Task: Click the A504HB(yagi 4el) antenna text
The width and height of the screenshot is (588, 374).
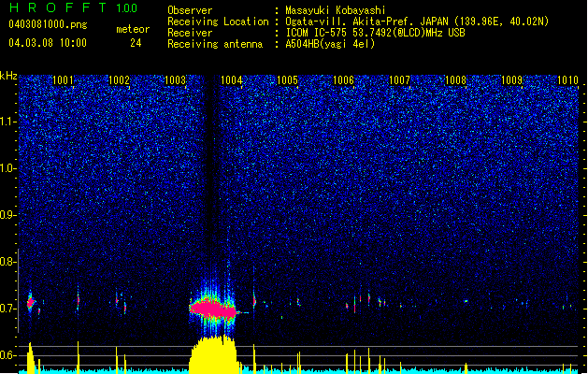Action: [x=330, y=44]
